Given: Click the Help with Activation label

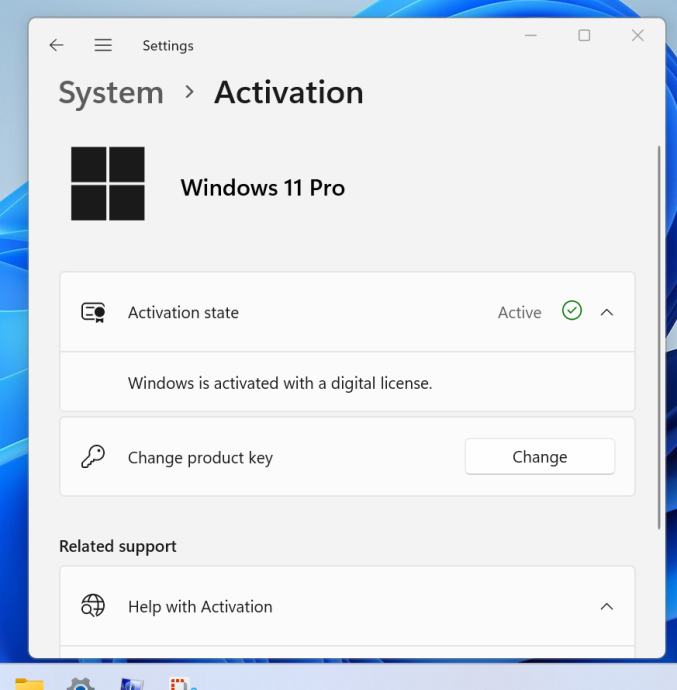Looking at the screenshot, I should coord(200,606).
